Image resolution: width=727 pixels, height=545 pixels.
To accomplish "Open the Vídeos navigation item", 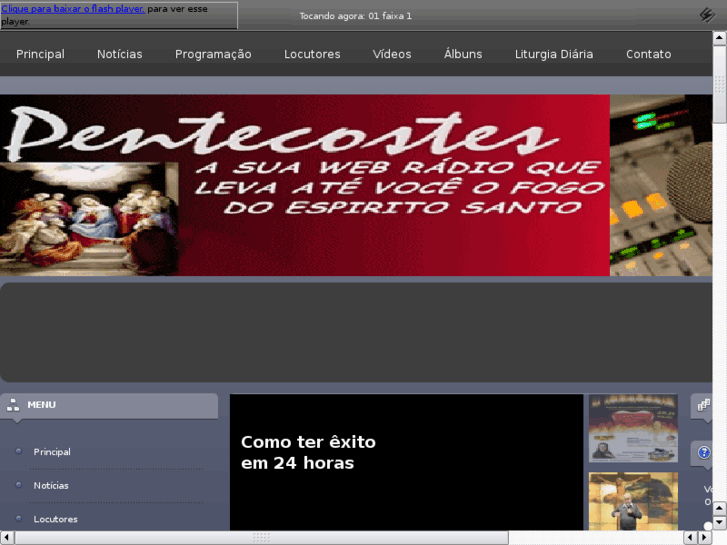I will click(392, 54).
